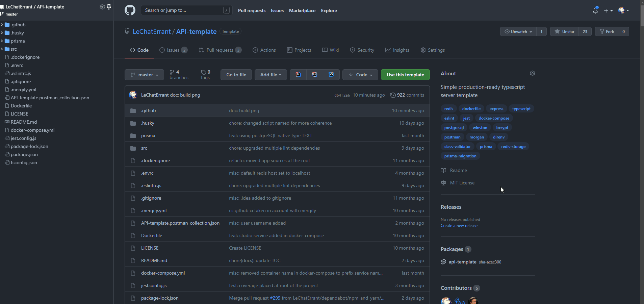This screenshot has height=304, width=644.
Task: Open in IntelliJ IDEA icon button
Action: [x=298, y=75]
